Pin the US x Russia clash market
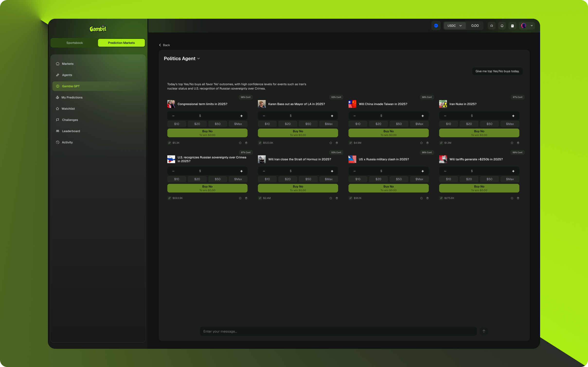Screen dimensions: 588x367 click(x=350, y=198)
